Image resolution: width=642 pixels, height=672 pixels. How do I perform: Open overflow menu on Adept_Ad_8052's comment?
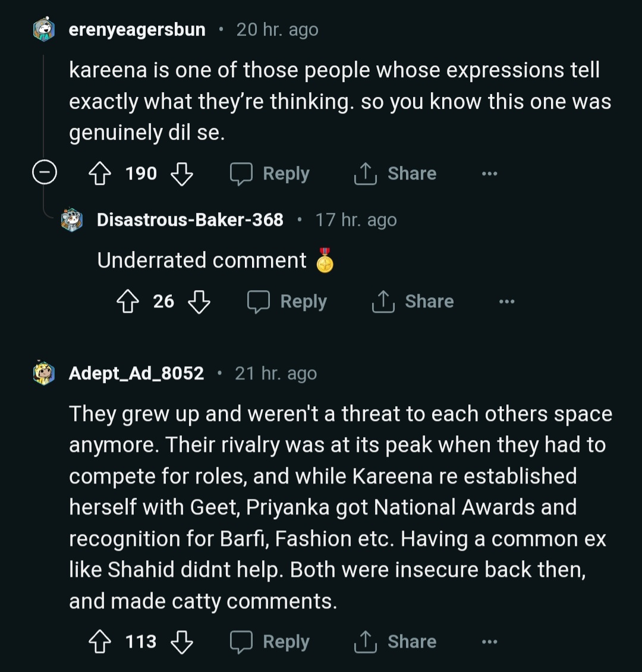pyautogui.click(x=489, y=642)
